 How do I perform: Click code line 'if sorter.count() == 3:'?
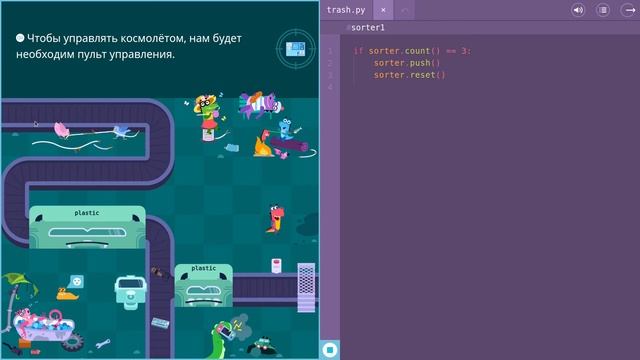tap(412, 51)
